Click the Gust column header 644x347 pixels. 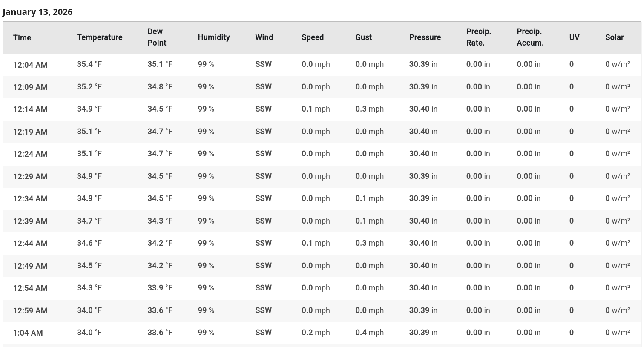(x=364, y=37)
